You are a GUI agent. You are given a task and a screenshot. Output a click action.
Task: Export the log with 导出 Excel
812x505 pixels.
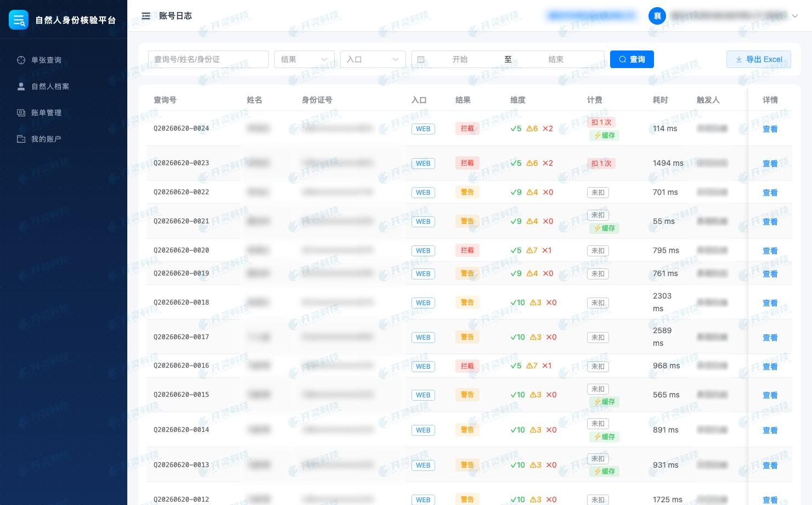coord(759,59)
